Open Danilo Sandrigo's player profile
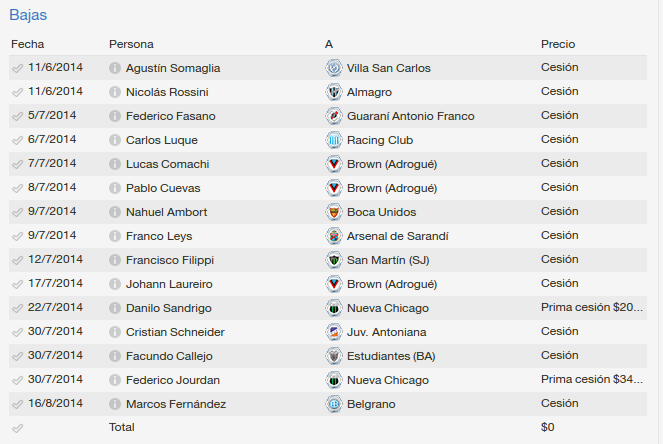Screen dimensions: 663x444 point(168,308)
